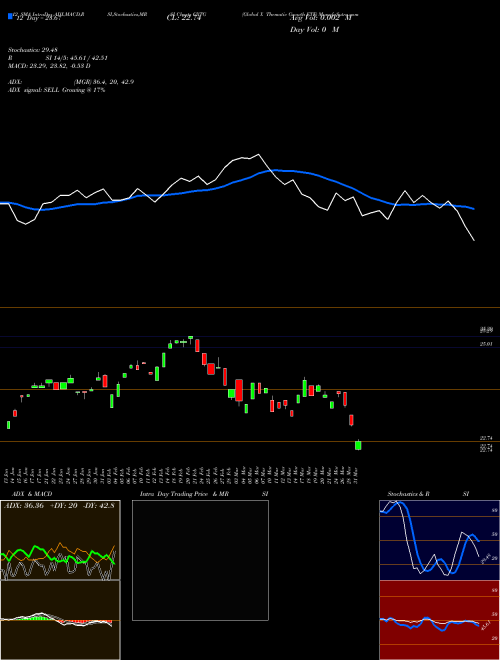
Task: Click the 'ADX & MACD' panel title
Action: [32, 494]
